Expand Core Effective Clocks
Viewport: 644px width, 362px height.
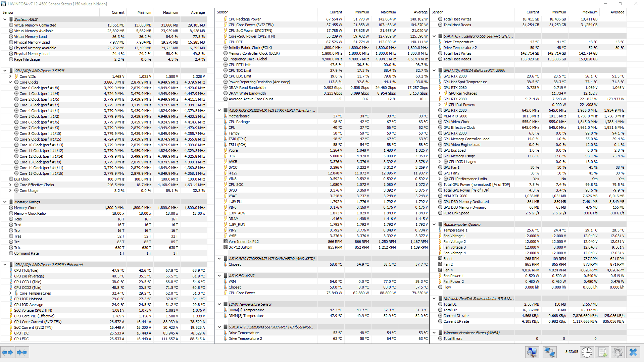pyautogui.click(x=10, y=185)
